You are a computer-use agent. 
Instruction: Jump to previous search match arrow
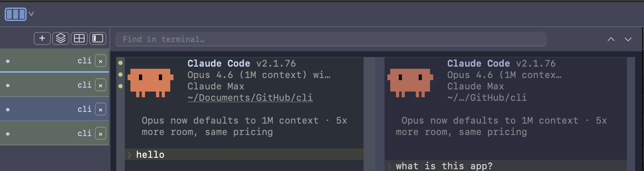pos(611,39)
